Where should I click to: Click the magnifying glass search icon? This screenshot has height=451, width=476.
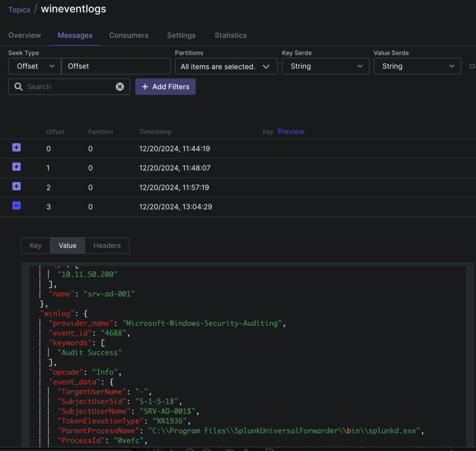(x=18, y=86)
